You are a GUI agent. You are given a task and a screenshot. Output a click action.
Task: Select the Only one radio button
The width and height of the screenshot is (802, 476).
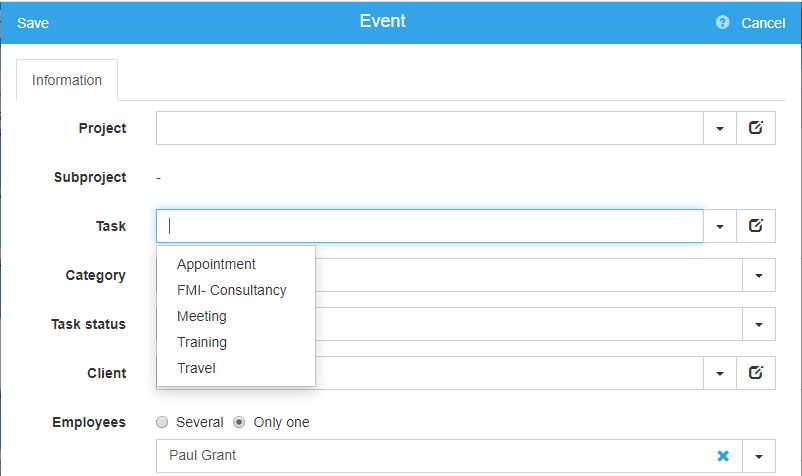point(240,422)
